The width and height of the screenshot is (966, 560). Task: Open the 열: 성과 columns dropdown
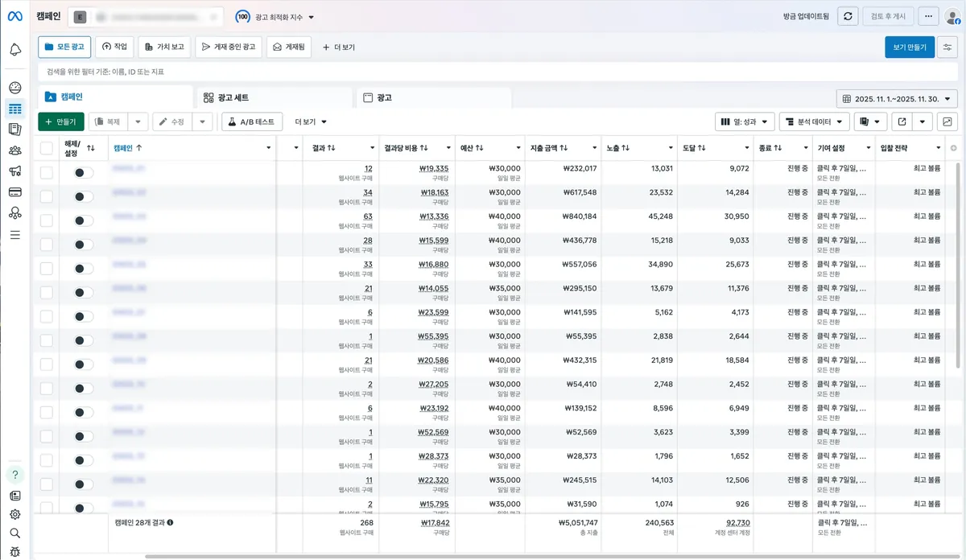pos(745,121)
